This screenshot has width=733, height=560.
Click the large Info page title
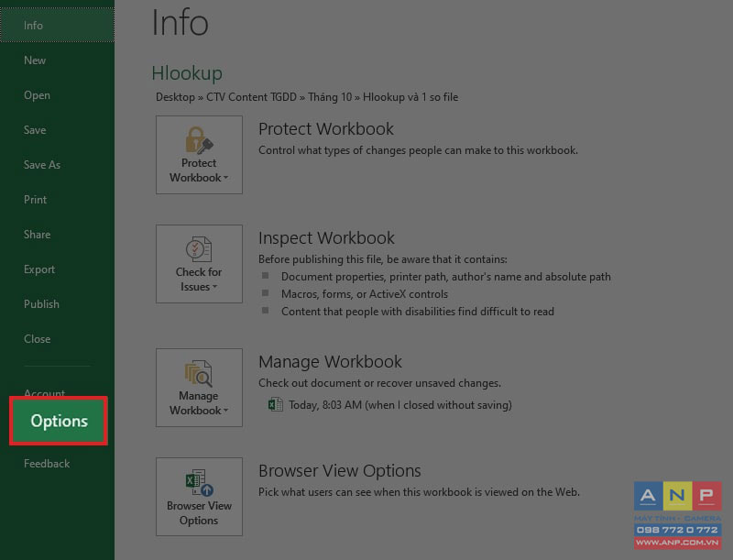[180, 22]
